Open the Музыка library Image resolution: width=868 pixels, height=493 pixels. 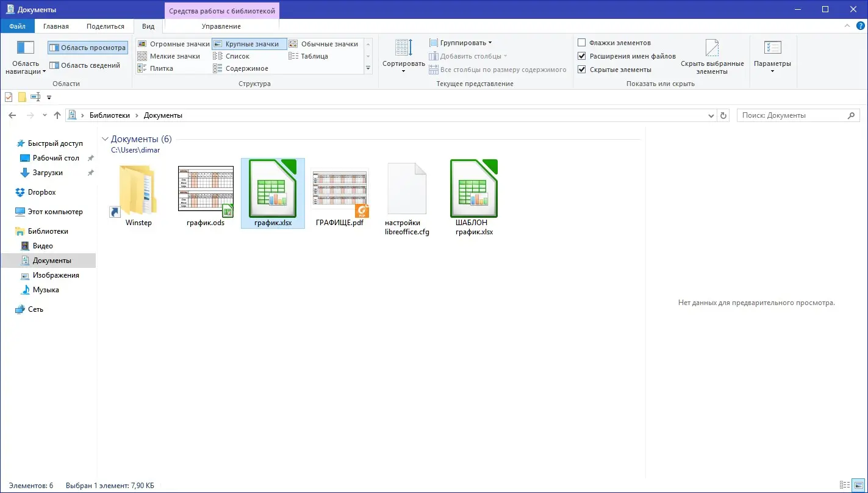[x=40, y=290]
